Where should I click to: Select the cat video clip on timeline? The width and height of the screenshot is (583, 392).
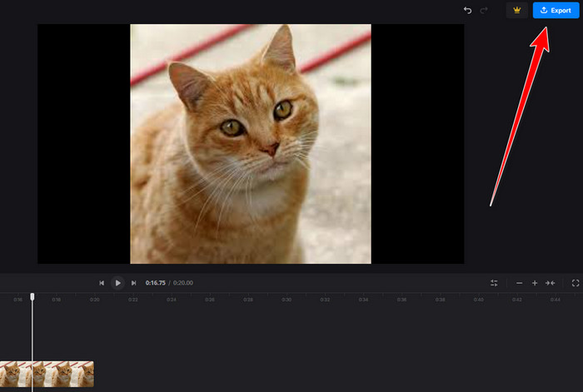pyautogui.click(x=47, y=375)
